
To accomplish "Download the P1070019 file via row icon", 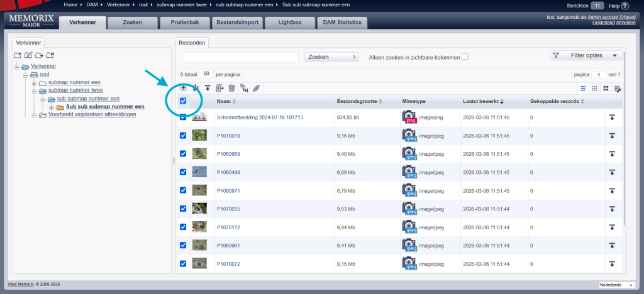I will coord(611,135).
